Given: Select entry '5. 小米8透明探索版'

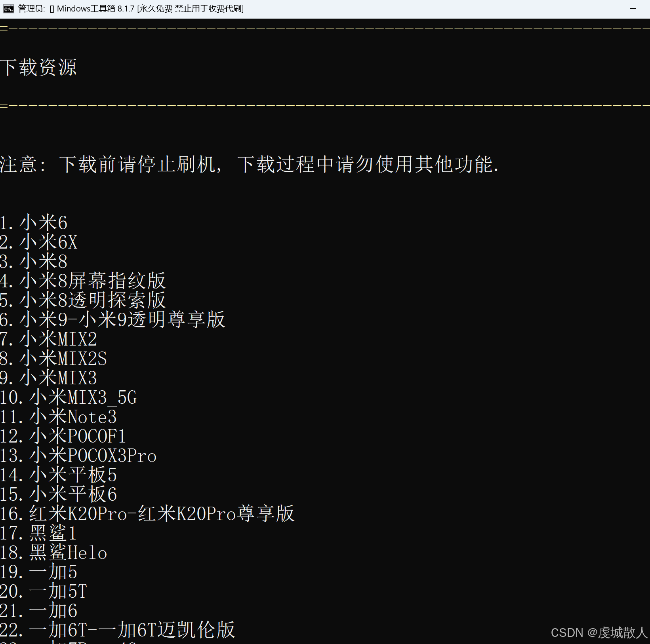Looking at the screenshot, I should pyautogui.click(x=83, y=300).
